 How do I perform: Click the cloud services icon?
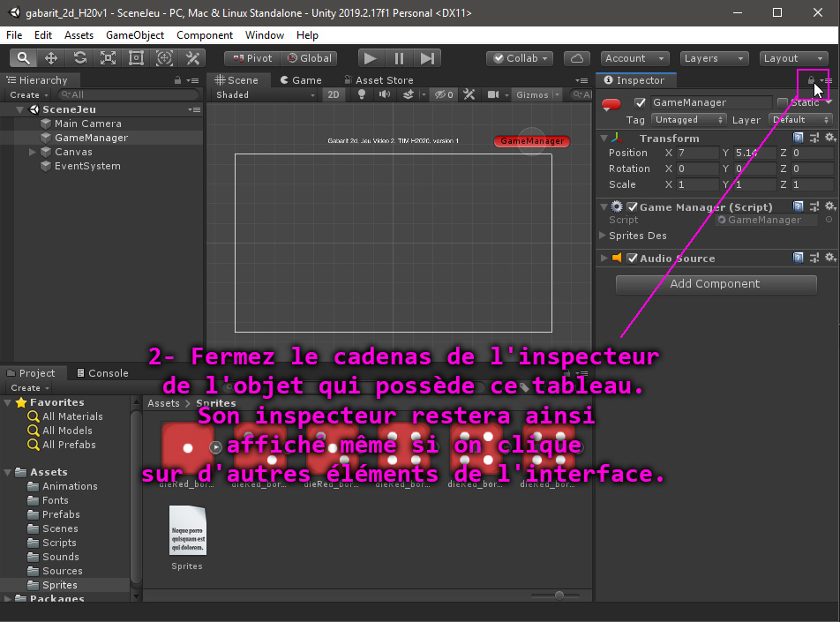pyautogui.click(x=576, y=58)
